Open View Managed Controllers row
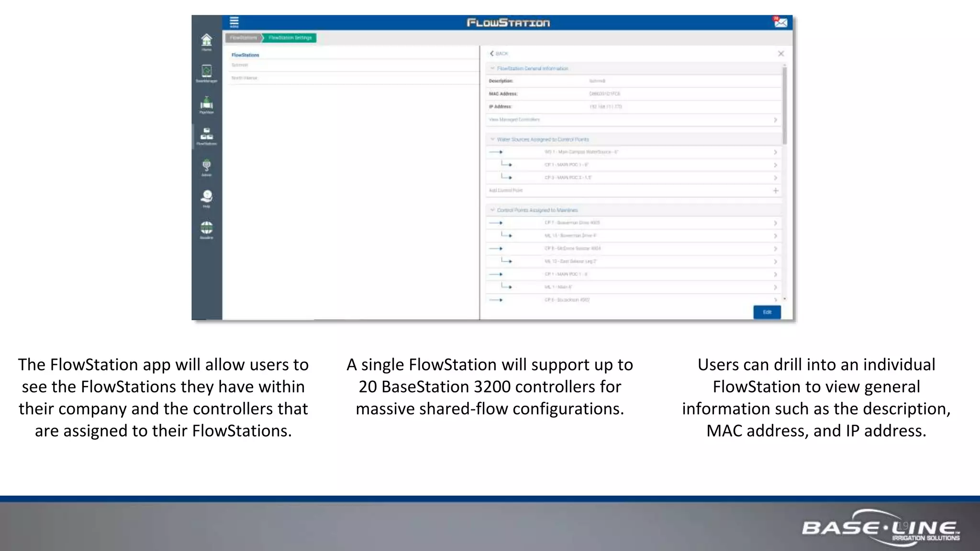Viewport: 980px width, 551px height. [634, 120]
